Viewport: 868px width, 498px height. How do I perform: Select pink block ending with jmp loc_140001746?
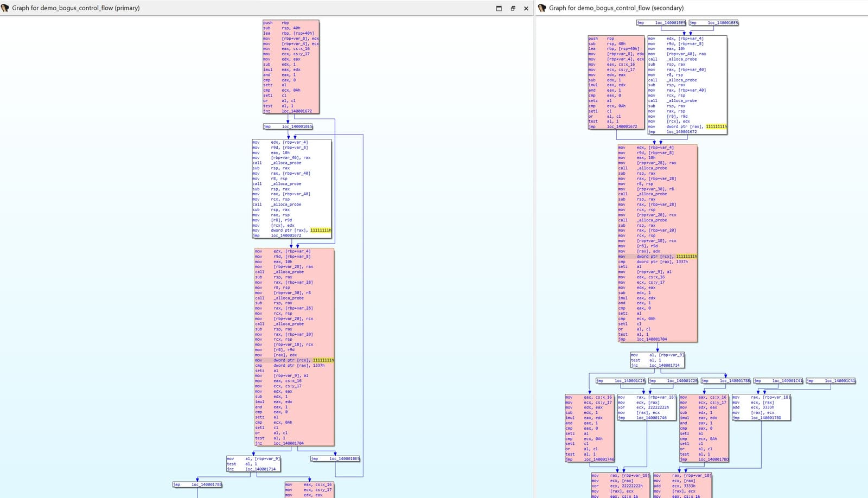(590, 428)
